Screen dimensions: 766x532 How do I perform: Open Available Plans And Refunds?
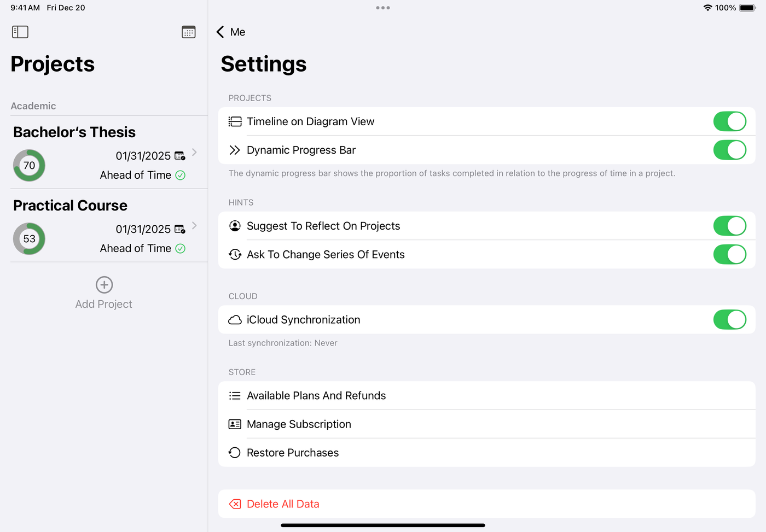click(486, 396)
